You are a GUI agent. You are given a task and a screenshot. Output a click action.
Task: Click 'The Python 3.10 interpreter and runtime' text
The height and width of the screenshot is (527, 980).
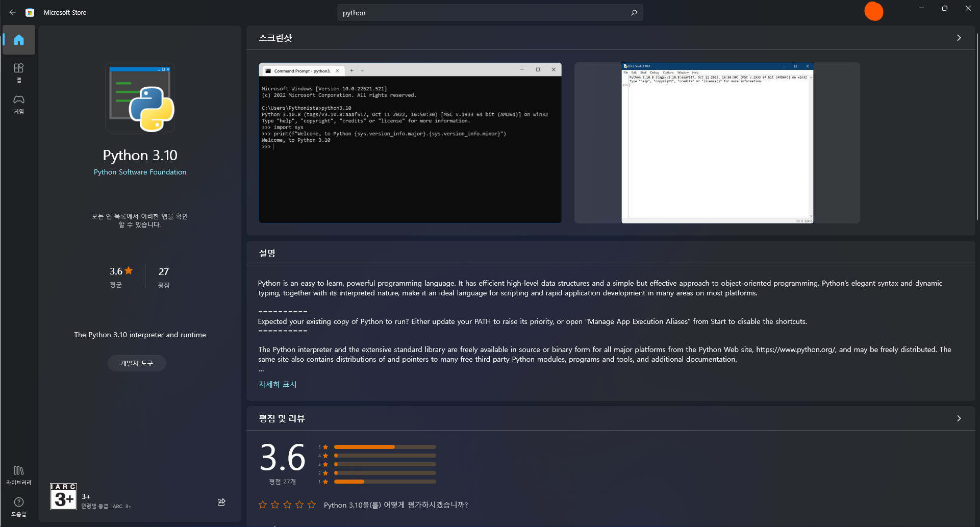point(140,335)
